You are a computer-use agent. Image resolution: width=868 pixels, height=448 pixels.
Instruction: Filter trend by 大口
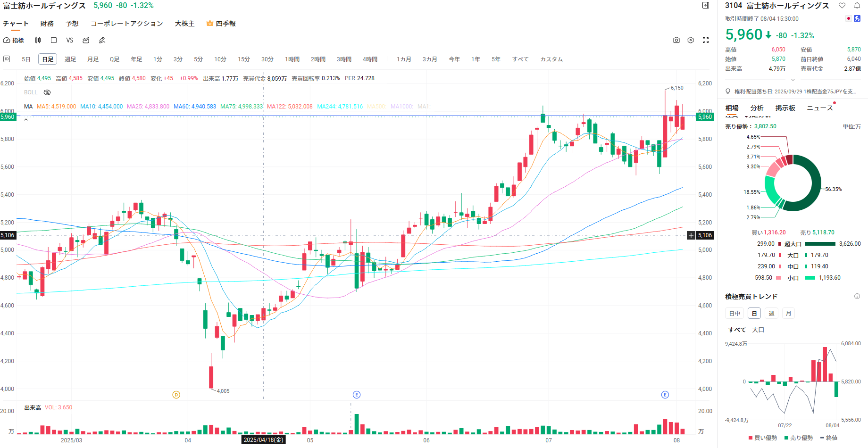coord(758,330)
